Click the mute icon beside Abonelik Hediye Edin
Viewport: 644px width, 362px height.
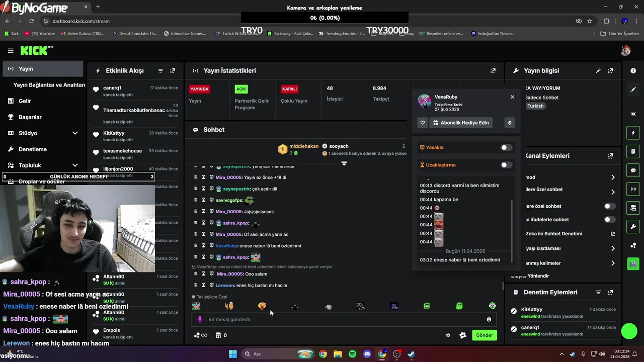click(510, 123)
